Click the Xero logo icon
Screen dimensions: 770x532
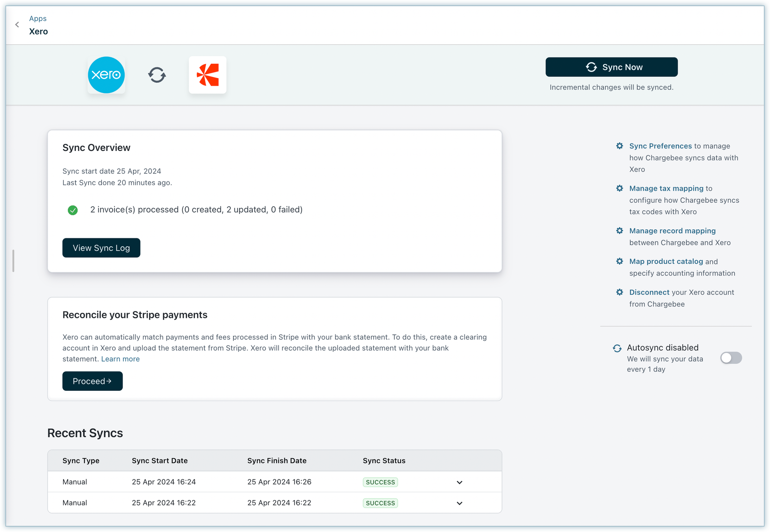106,75
